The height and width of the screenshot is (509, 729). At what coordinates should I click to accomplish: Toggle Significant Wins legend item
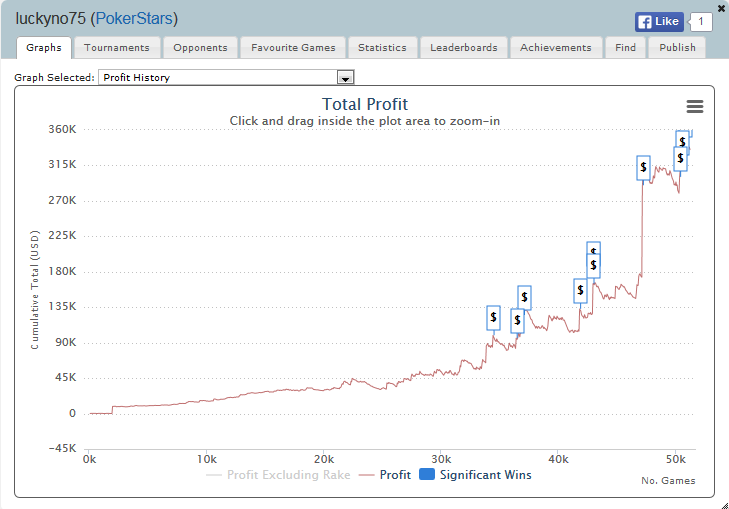[475, 475]
